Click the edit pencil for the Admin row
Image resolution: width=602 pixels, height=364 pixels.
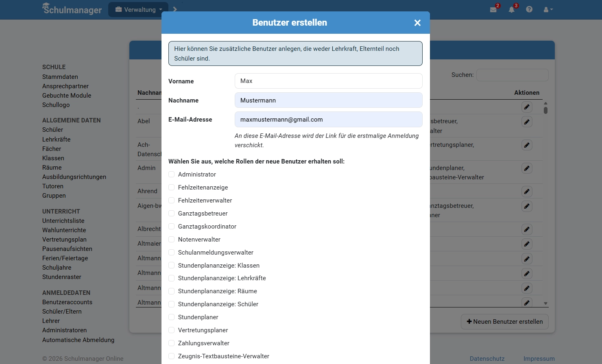coord(527,168)
